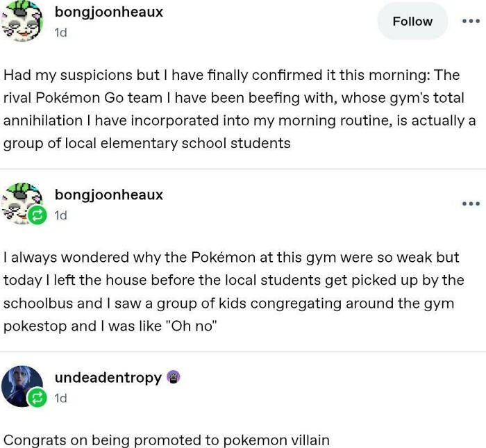Visit the undeadentropy username link
The image size is (486, 448).
point(108,377)
